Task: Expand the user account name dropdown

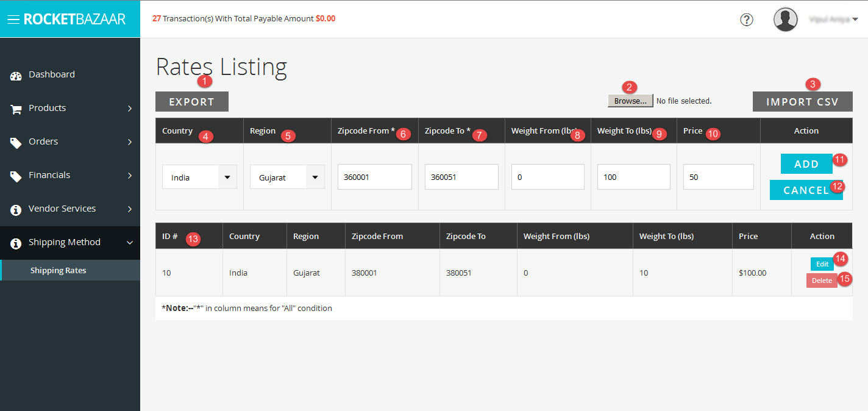Action: click(833, 20)
